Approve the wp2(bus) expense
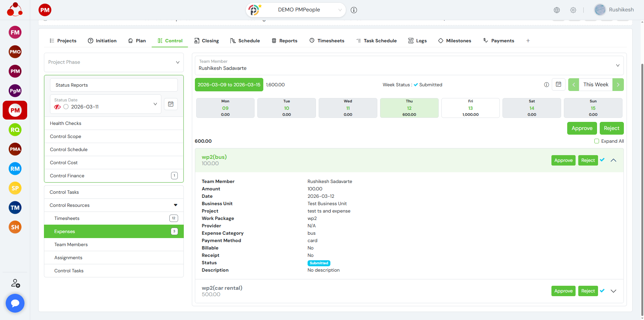 click(563, 161)
